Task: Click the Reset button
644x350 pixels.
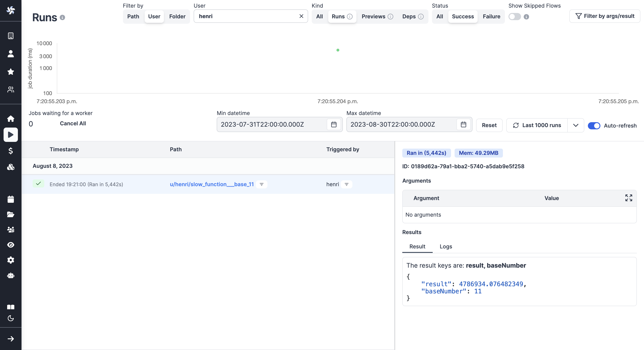Action: coord(489,125)
